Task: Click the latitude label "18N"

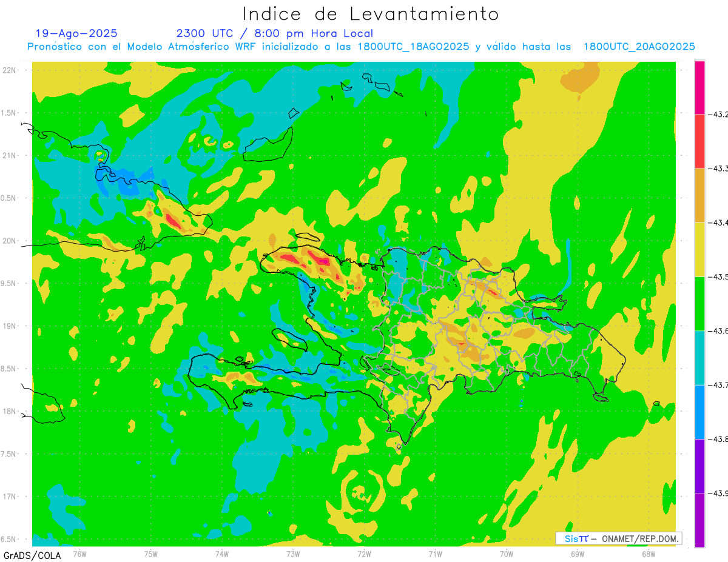Action: tap(10, 411)
